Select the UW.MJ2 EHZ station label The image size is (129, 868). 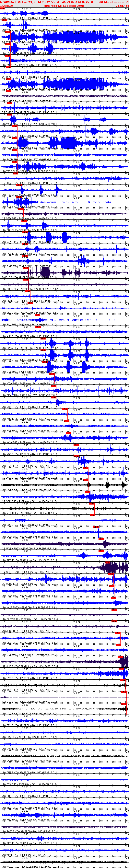[29, 242]
